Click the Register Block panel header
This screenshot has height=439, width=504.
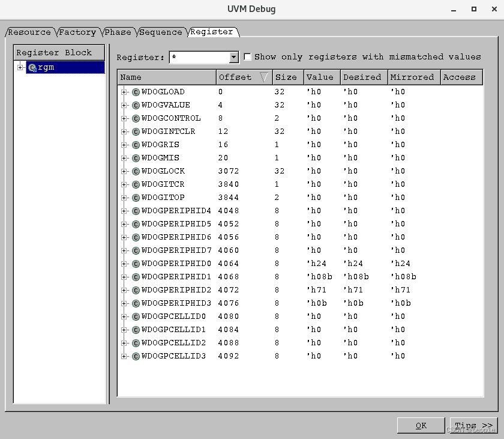point(59,52)
